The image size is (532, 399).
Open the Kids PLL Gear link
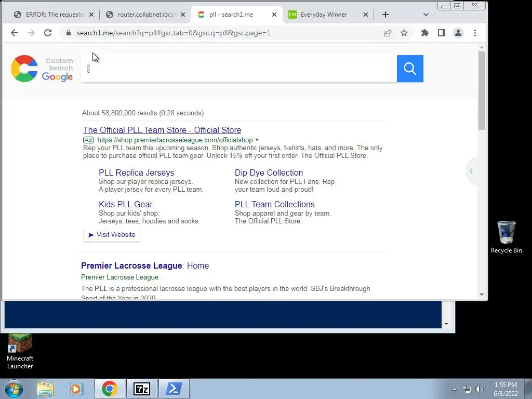(126, 204)
